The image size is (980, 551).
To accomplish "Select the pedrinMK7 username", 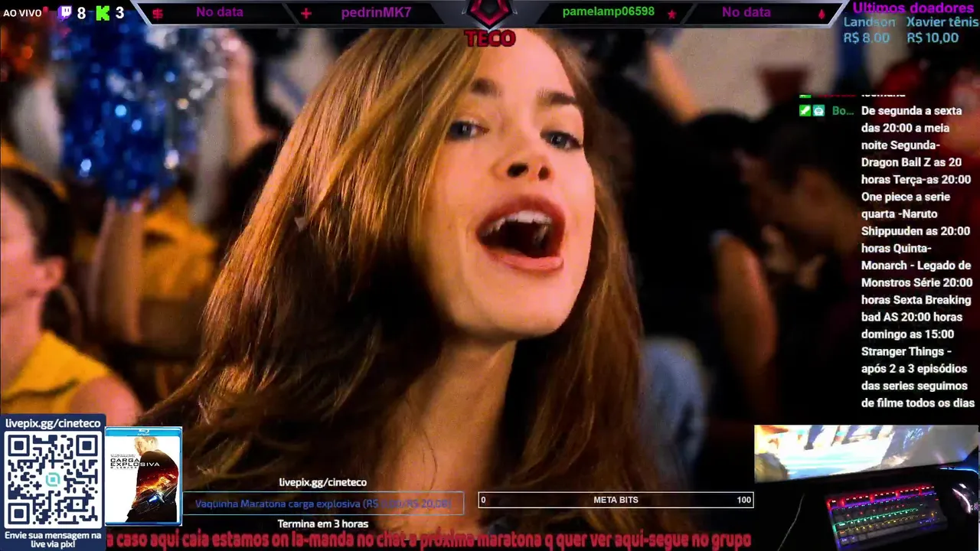I will pyautogui.click(x=376, y=12).
